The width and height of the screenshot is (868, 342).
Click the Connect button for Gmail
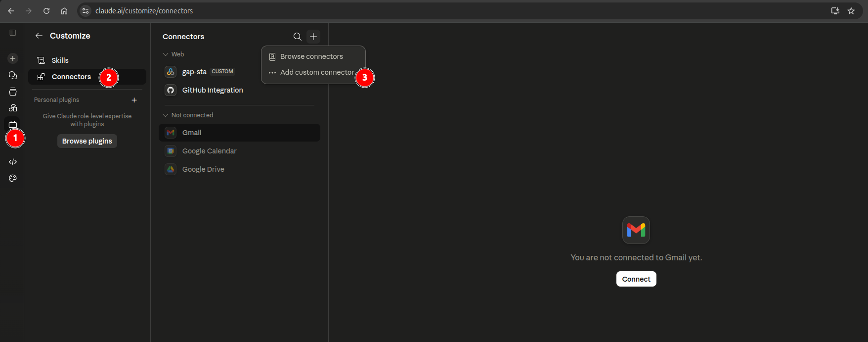coord(636,279)
